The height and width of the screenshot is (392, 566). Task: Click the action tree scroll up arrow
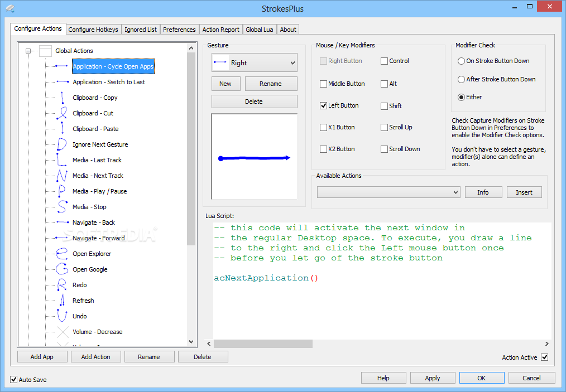(x=191, y=48)
